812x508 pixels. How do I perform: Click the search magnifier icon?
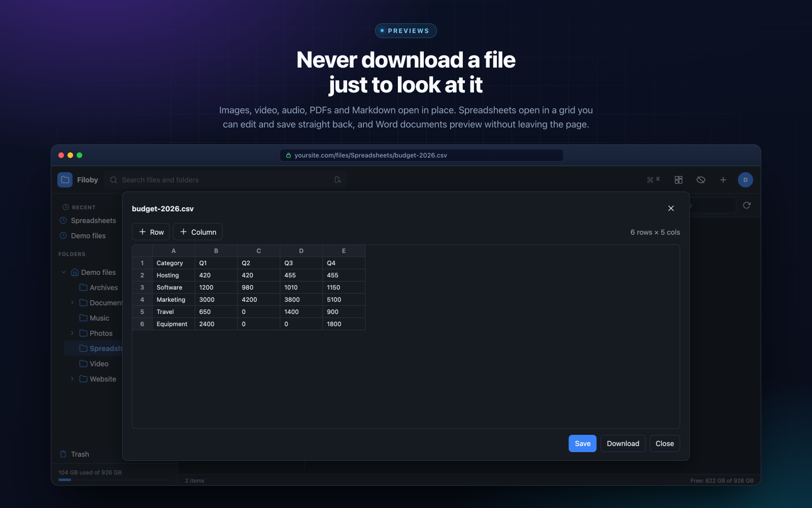pos(114,180)
